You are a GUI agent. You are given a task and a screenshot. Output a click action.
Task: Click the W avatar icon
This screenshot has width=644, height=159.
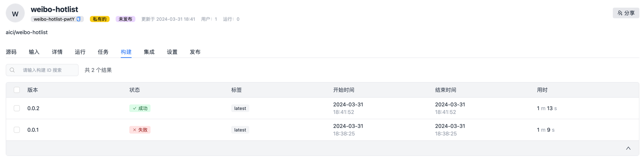point(15,13)
